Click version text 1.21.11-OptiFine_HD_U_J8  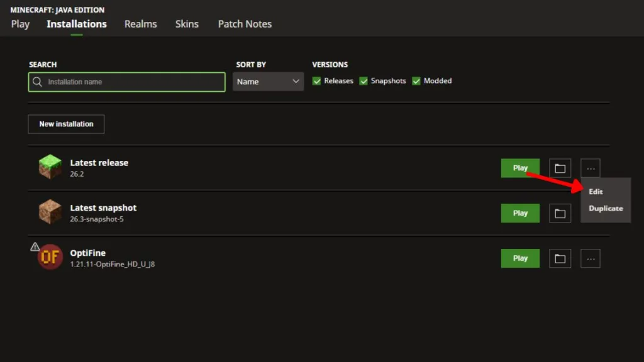point(112,265)
